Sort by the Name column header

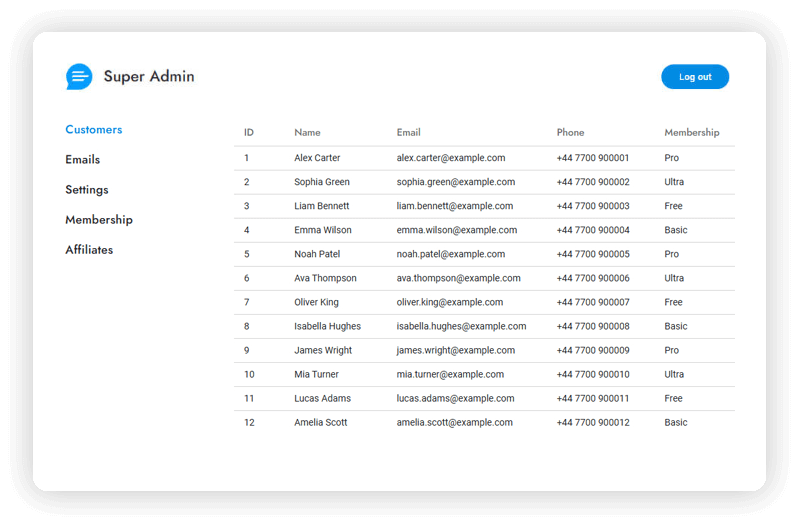pyautogui.click(x=307, y=133)
